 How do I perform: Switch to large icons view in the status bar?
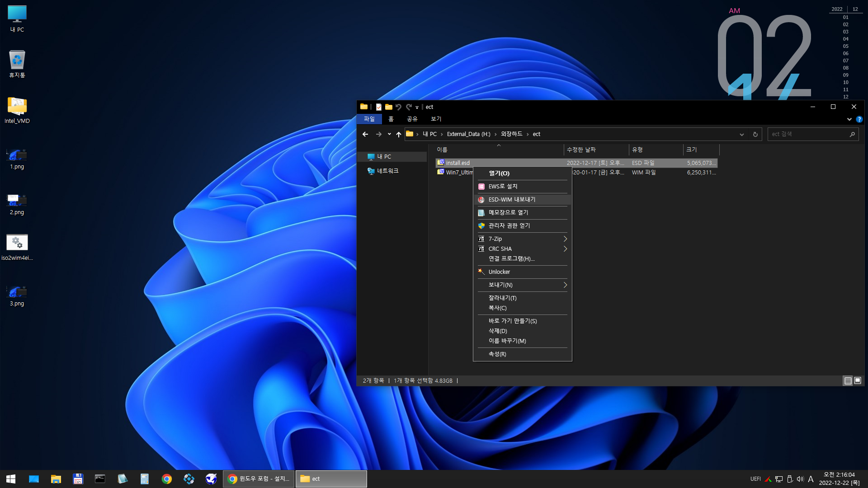click(858, 381)
